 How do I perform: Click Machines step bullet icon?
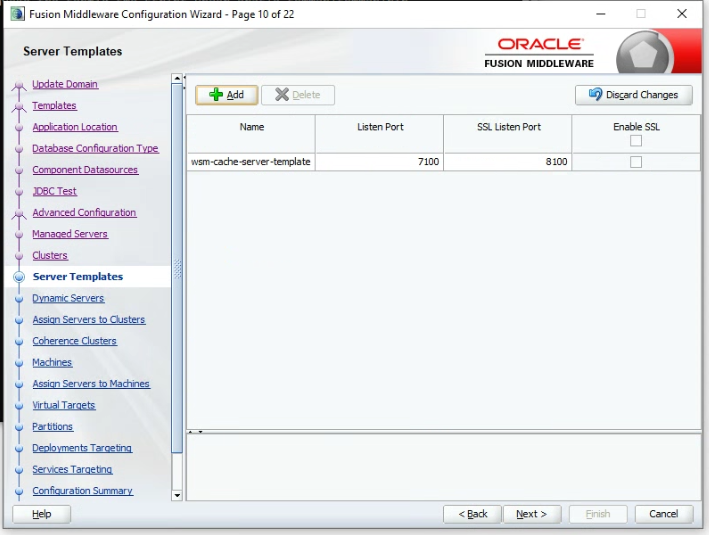tap(19, 363)
